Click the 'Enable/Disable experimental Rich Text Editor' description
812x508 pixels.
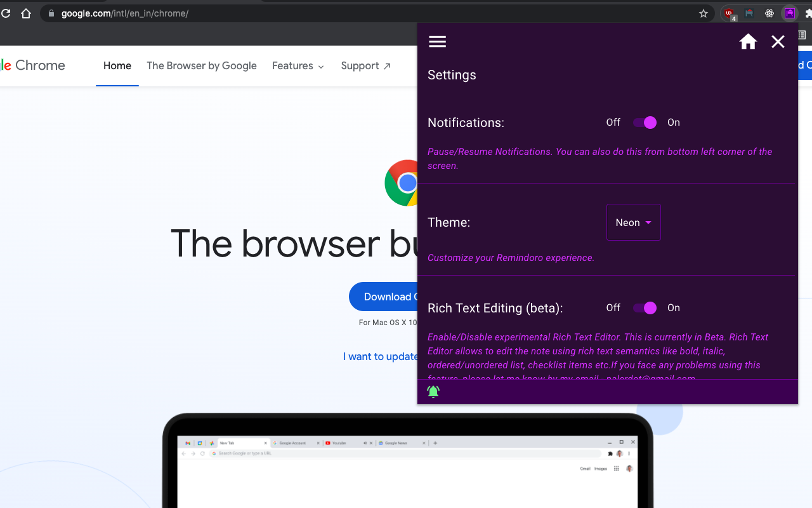[598, 358]
